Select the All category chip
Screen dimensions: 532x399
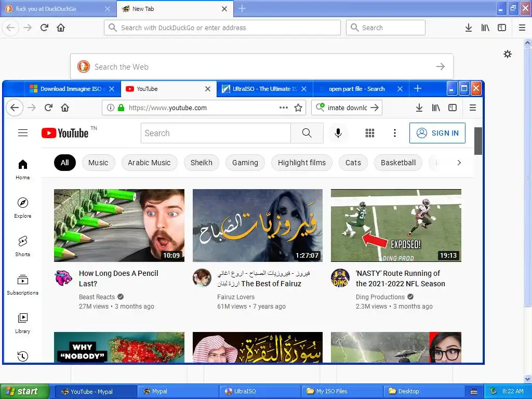[65, 163]
